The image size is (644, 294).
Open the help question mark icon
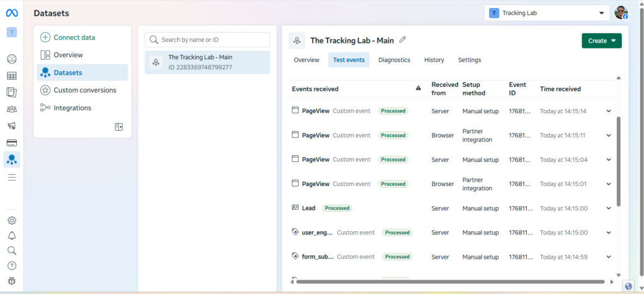pyautogui.click(x=12, y=266)
